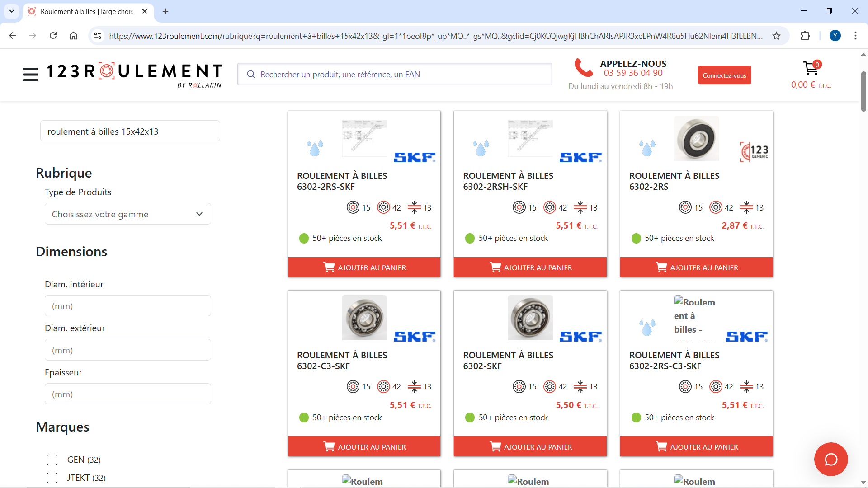This screenshot has height=488, width=868.
Task: Focus the Diam. intérieur input field
Action: (127, 306)
